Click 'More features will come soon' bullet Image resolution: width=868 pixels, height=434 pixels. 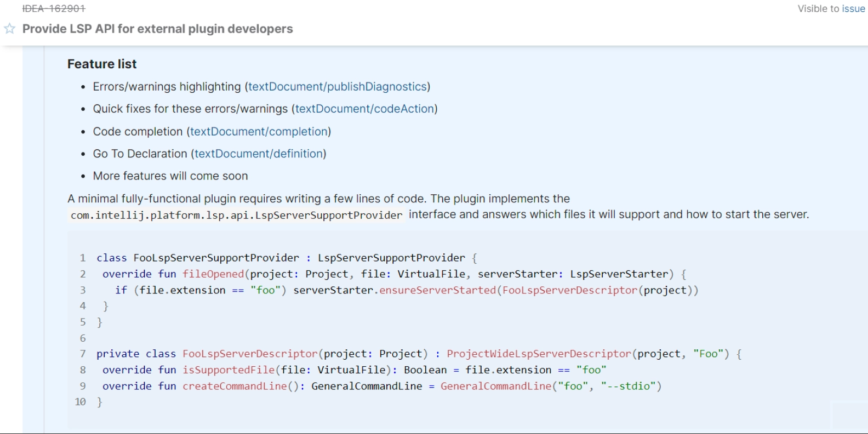click(x=170, y=176)
